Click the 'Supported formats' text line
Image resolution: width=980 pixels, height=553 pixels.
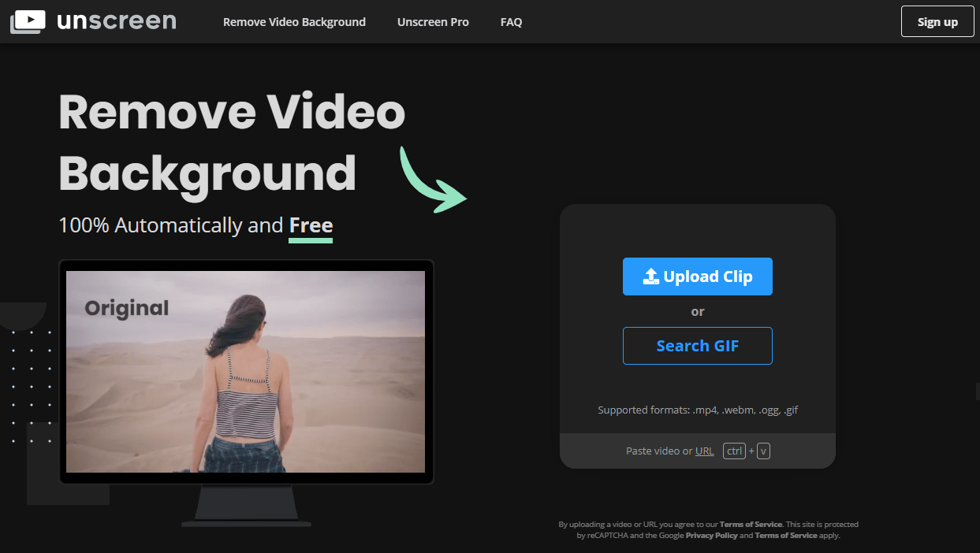(698, 410)
